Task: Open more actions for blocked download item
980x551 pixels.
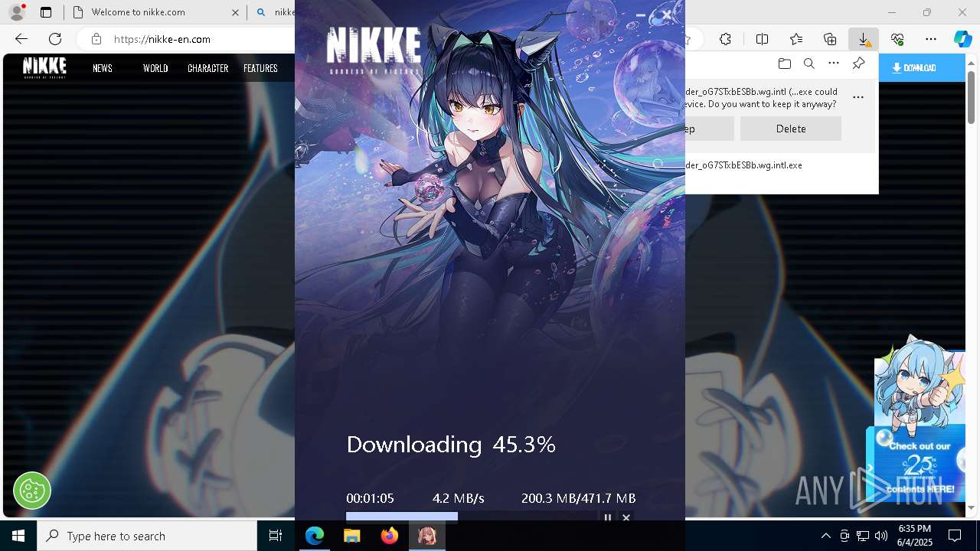Action: [858, 97]
